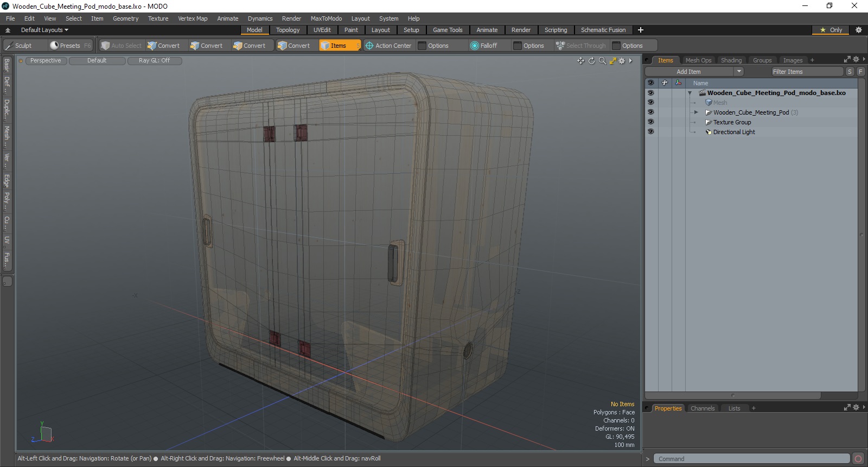
Task: Open the Geometry menu
Action: pos(125,18)
